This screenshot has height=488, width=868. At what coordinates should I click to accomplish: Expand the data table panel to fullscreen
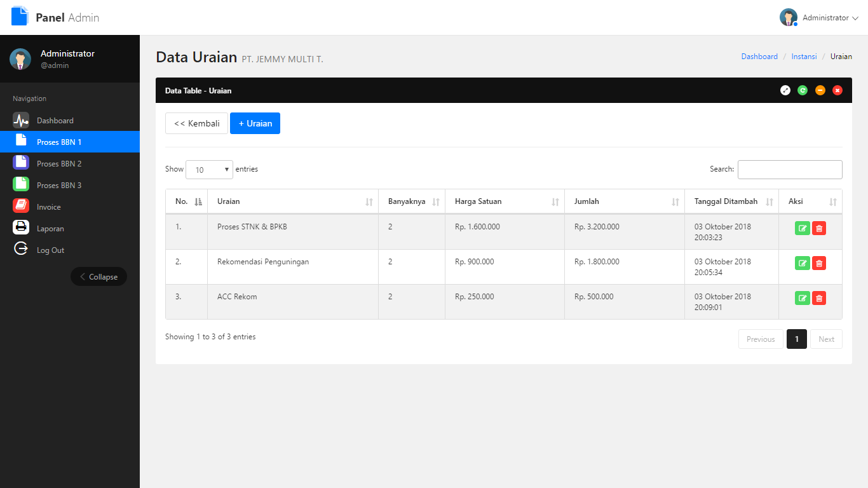click(x=785, y=91)
